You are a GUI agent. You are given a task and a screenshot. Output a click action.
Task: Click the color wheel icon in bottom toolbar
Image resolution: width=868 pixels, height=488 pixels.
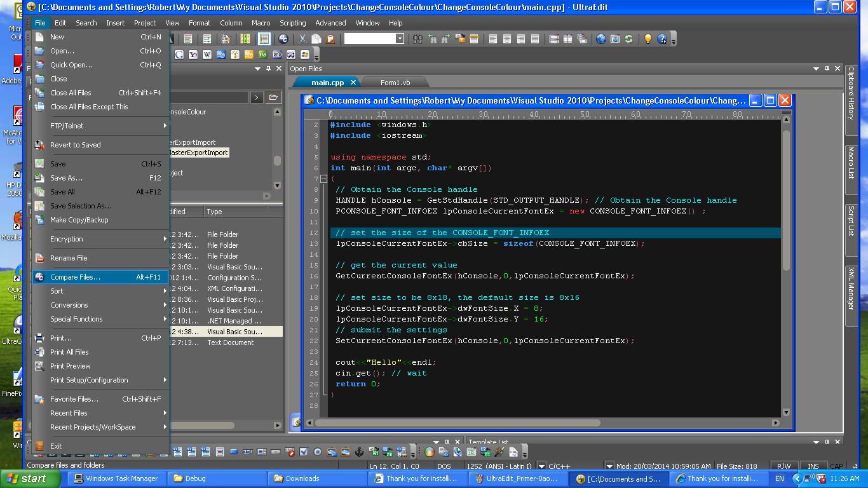tap(430, 452)
